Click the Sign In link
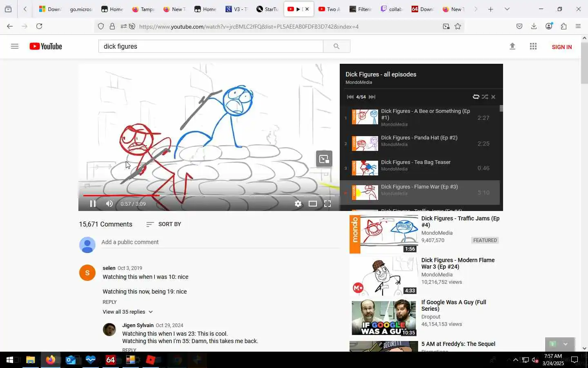The width and height of the screenshot is (588, 368). click(561, 47)
